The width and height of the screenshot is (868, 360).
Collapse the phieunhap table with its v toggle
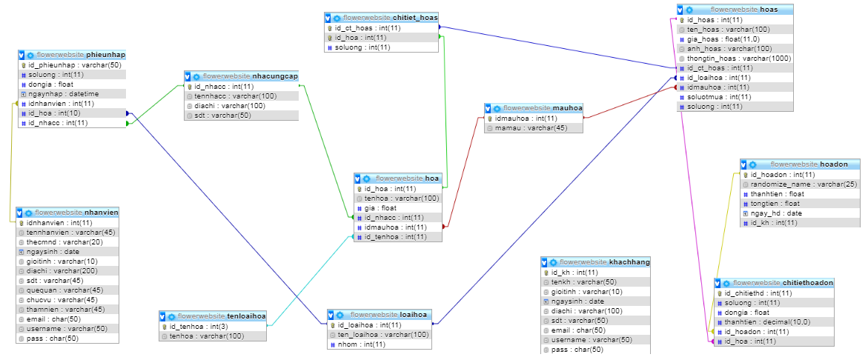(21, 56)
